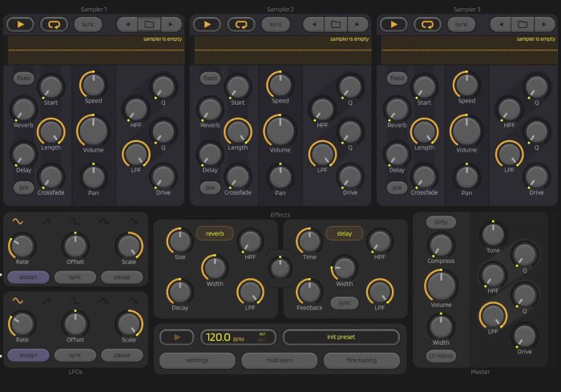This screenshot has width=561, height=392.
Task: Switch tempo source to INT/EXT
Action: (262, 337)
